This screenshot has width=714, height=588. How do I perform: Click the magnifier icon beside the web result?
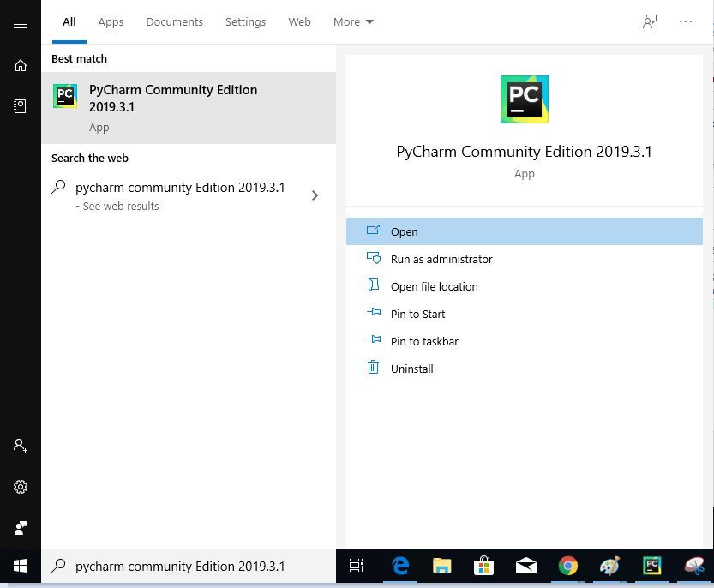pyautogui.click(x=59, y=187)
